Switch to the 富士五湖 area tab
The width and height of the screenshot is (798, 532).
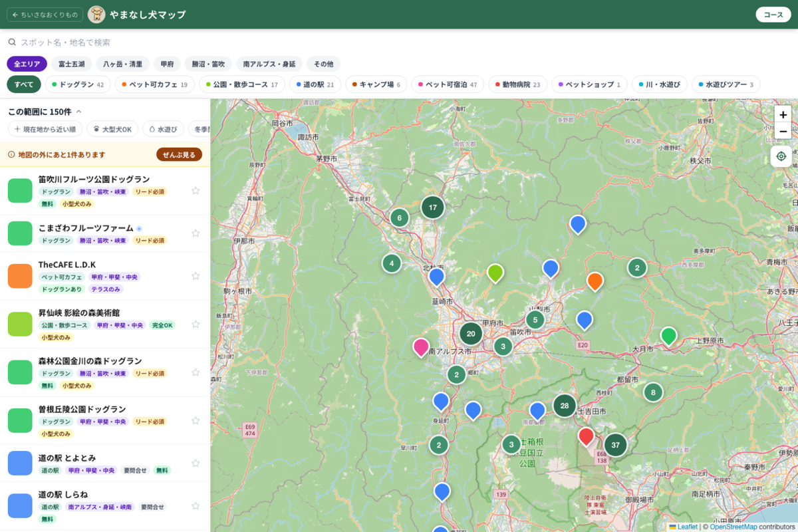tap(72, 64)
